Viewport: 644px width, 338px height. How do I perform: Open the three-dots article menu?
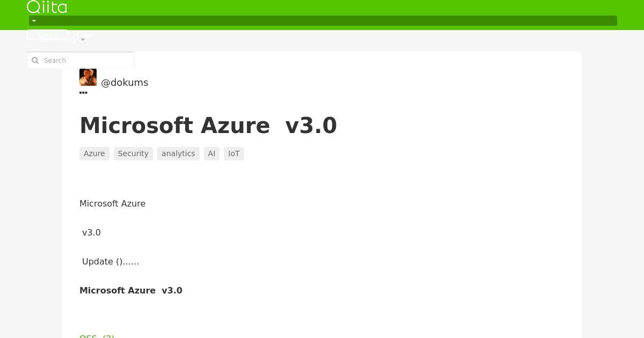point(83,93)
